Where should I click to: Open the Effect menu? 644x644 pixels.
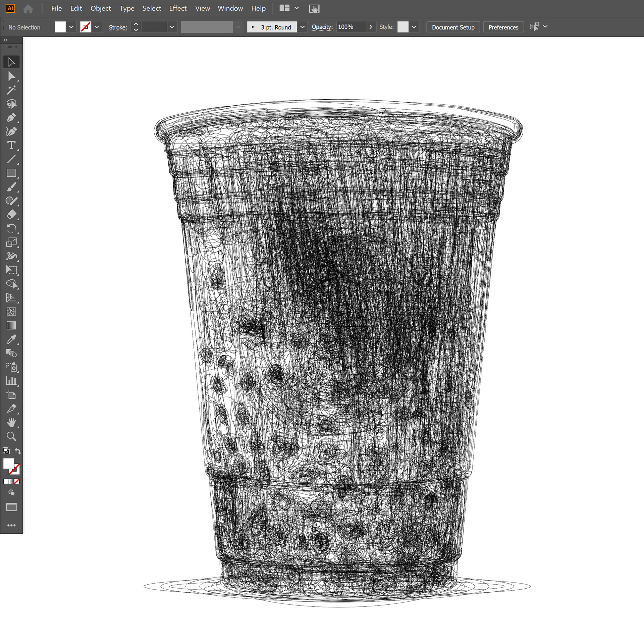tap(177, 8)
